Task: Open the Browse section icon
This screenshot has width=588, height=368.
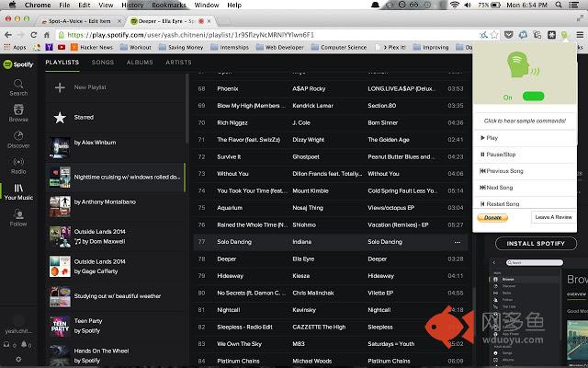Action: click(18, 109)
